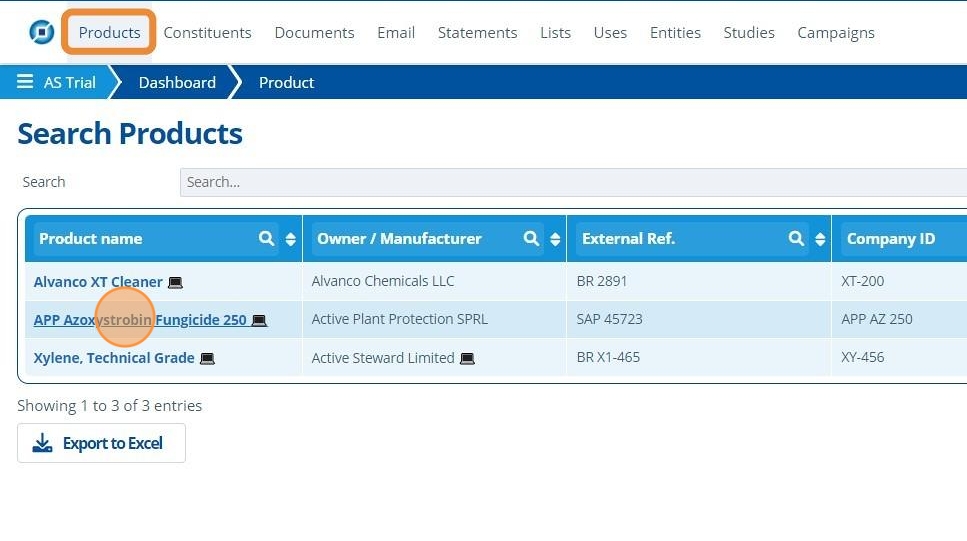Image resolution: width=967 pixels, height=541 pixels.
Task: Select Alvanco Chemicals LLC cell
Action: point(382,281)
